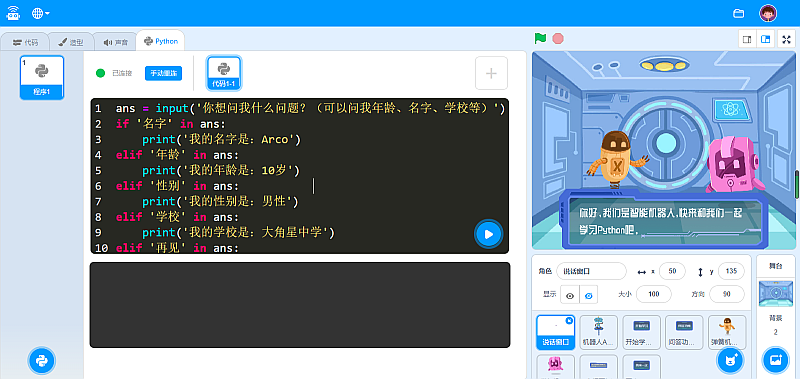The height and width of the screenshot is (379, 800).
Task: Click the speech dialog box on stage
Action: click(665, 220)
